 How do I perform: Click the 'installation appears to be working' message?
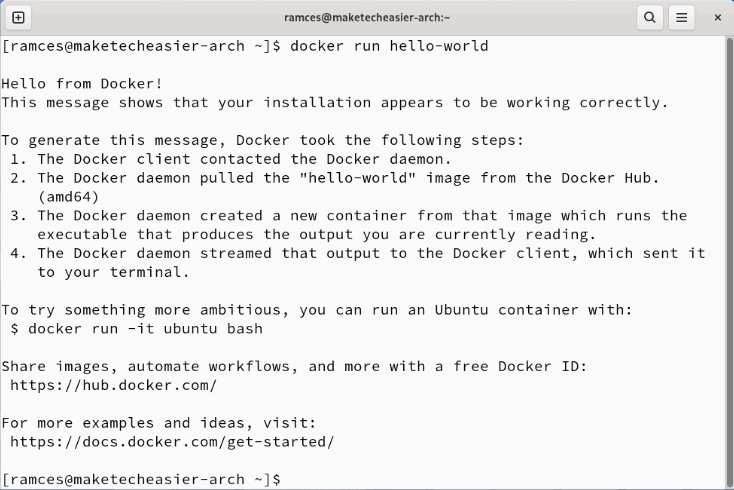point(334,102)
